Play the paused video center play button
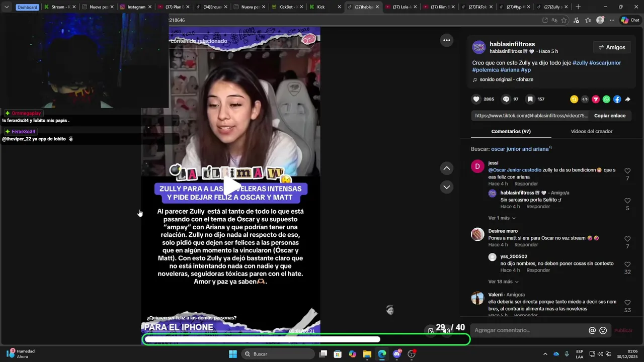The height and width of the screenshot is (362, 644). tap(231, 186)
